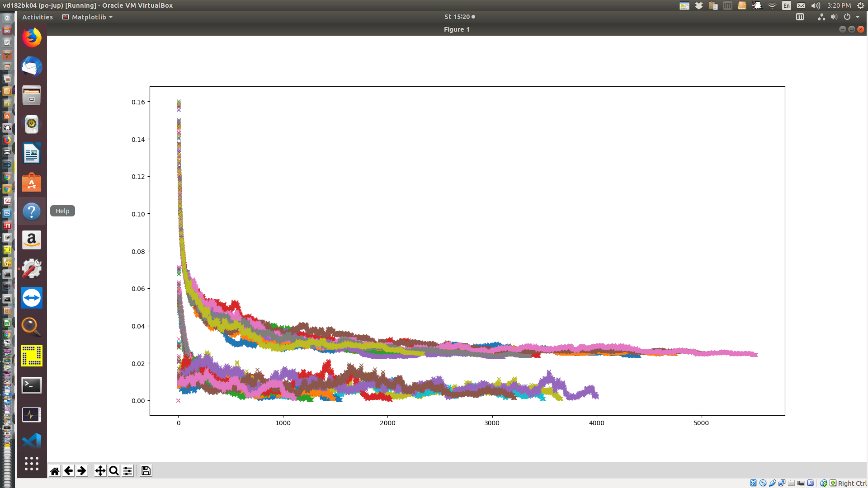The image size is (868, 488).
Task: Open the host session gear menu
Action: pos(861,5)
